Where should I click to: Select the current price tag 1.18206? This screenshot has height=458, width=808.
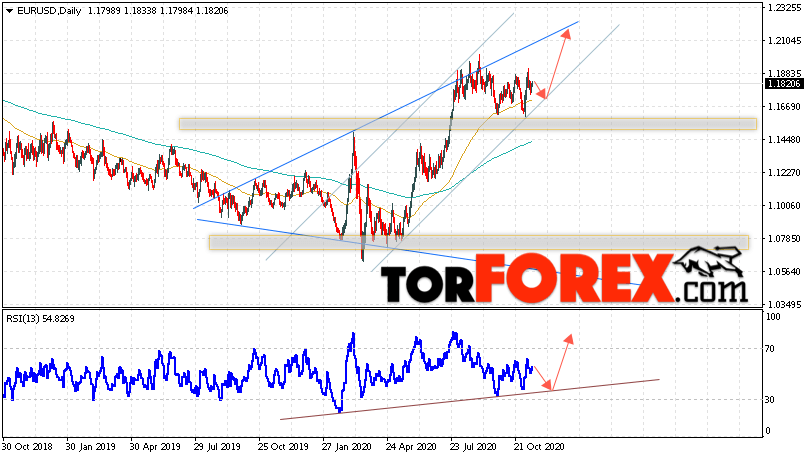click(784, 84)
